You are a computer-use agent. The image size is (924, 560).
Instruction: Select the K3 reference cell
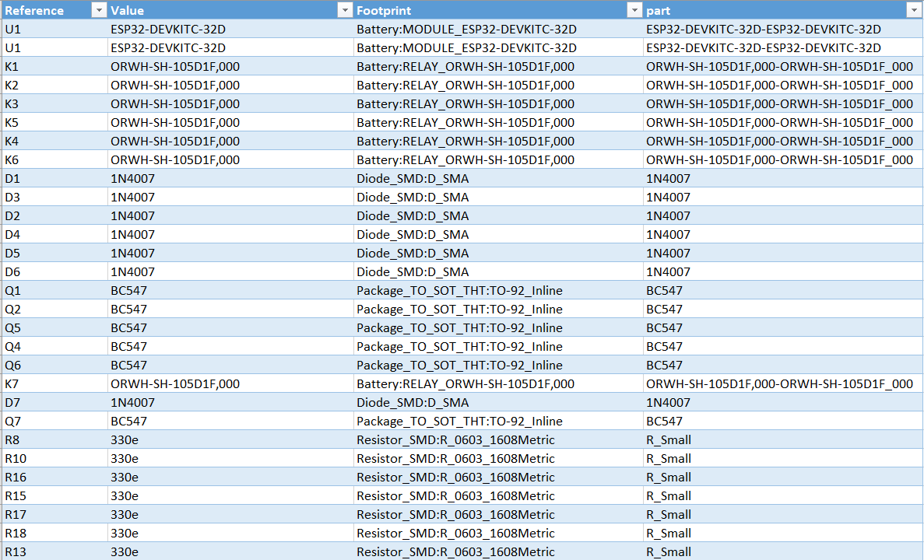pos(54,103)
